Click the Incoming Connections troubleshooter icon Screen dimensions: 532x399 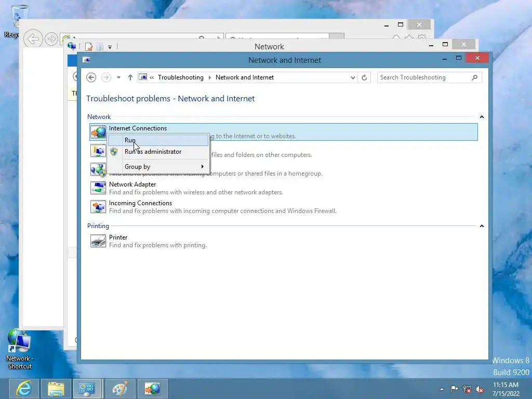pyautogui.click(x=98, y=207)
